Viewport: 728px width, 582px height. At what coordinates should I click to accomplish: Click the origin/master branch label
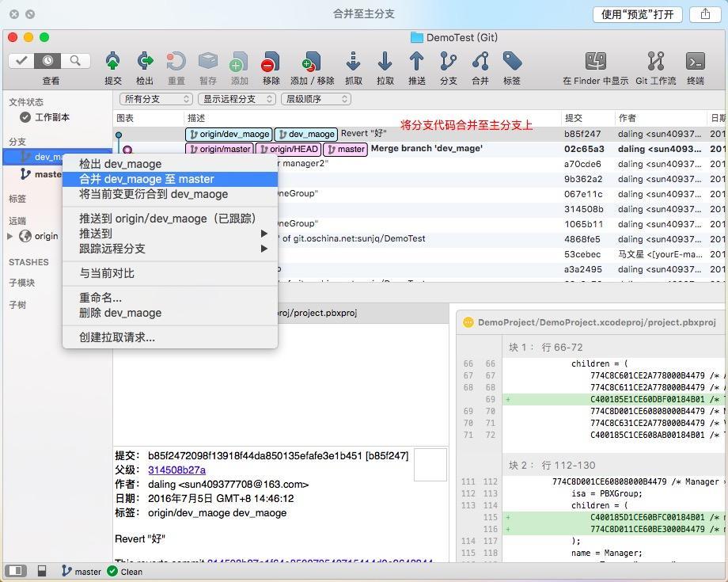click(220, 149)
